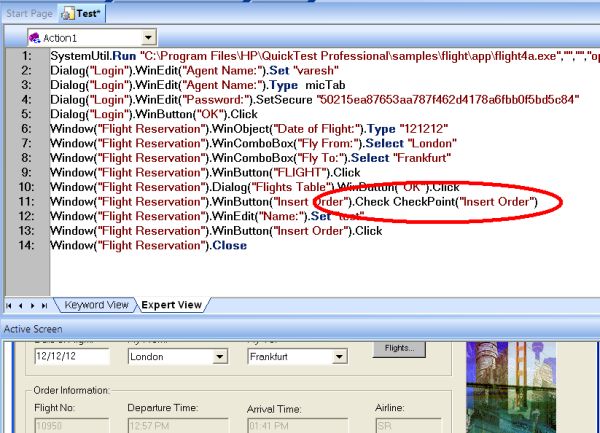Click the 12/12/12 date field in Active Screen
This screenshot has width=600, height=433.
(x=72, y=356)
